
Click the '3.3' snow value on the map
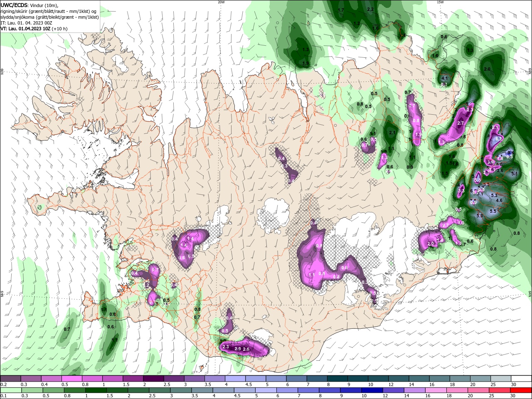(x=461, y=191)
